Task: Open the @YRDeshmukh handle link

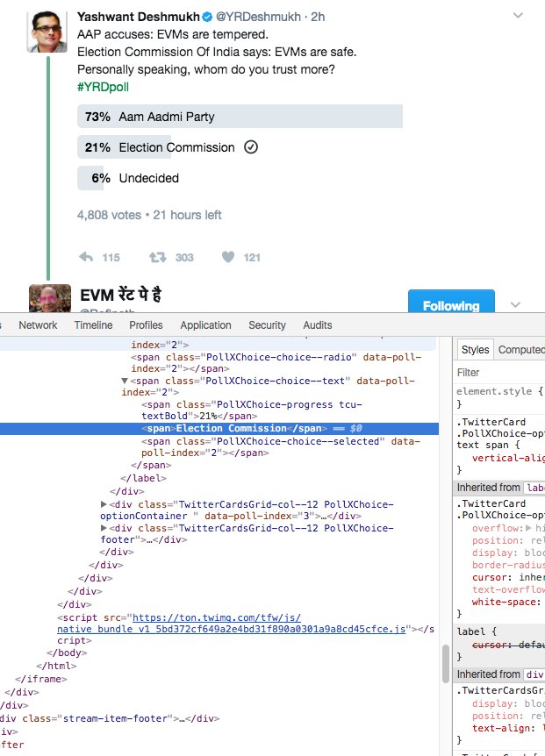Action: (258, 17)
